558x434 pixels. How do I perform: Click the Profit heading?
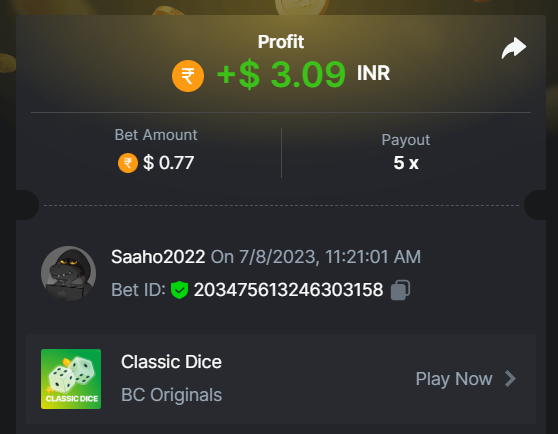(x=281, y=42)
